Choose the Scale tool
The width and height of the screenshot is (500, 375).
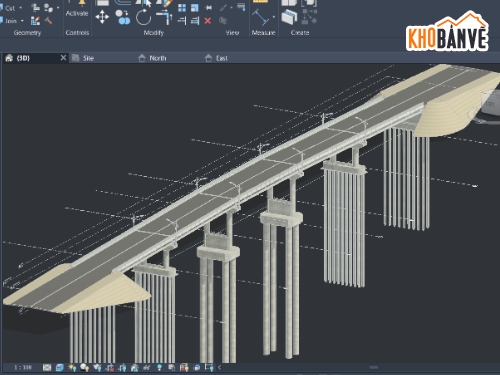point(195,8)
